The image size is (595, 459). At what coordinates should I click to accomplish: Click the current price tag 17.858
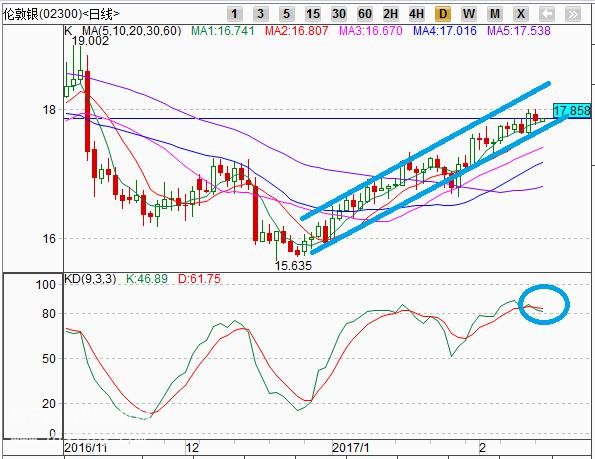coord(572,111)
